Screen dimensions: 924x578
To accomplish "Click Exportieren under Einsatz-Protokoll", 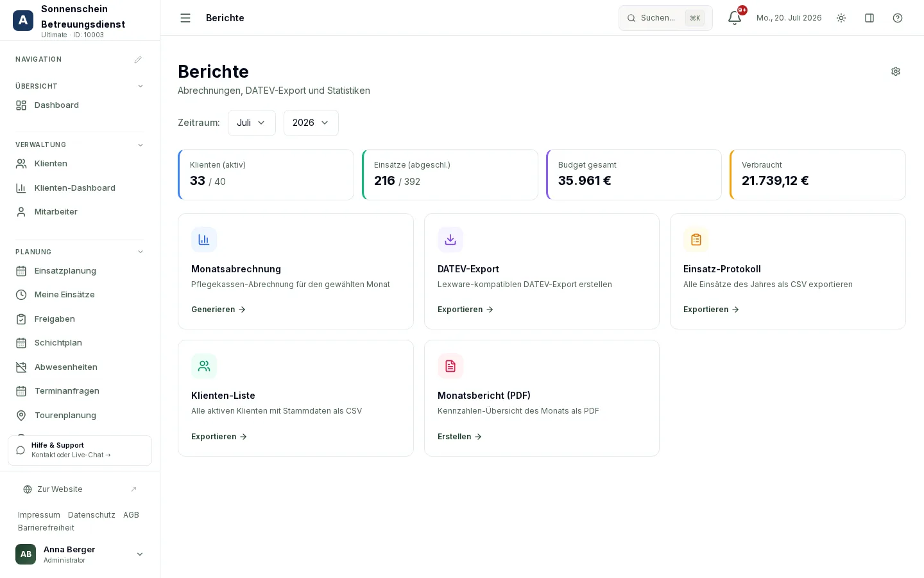I will 711,310.
